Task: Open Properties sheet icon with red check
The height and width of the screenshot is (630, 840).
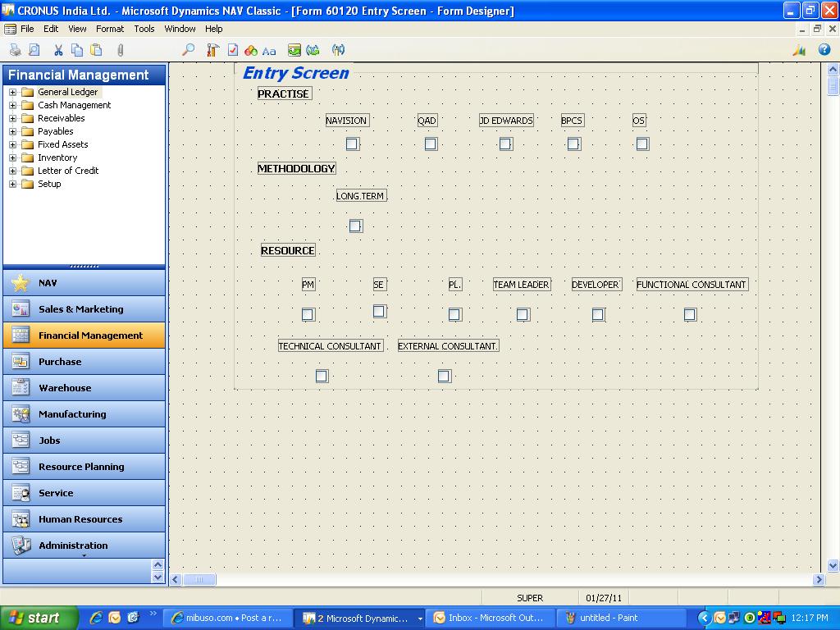Action: [x=232, y=50]
